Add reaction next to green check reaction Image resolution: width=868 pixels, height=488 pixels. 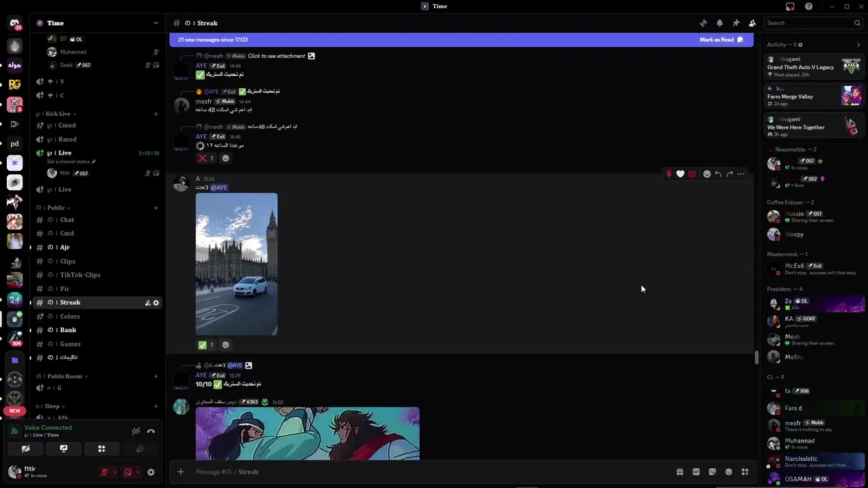[226, 345]
